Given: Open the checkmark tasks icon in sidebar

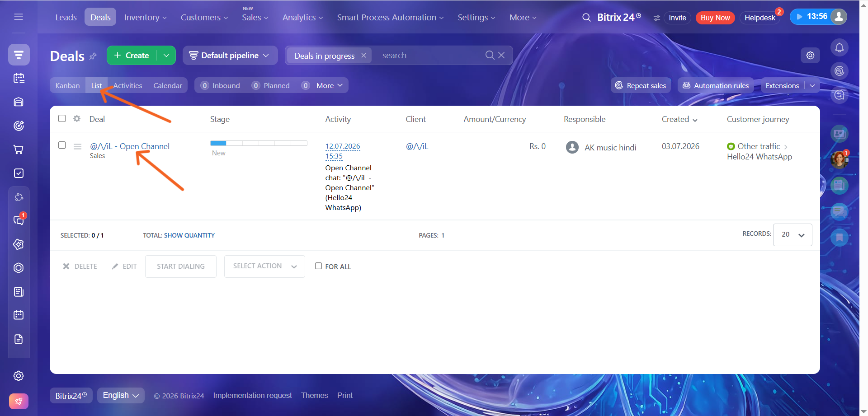Looking at the screenshot, I should coord(19,173).
